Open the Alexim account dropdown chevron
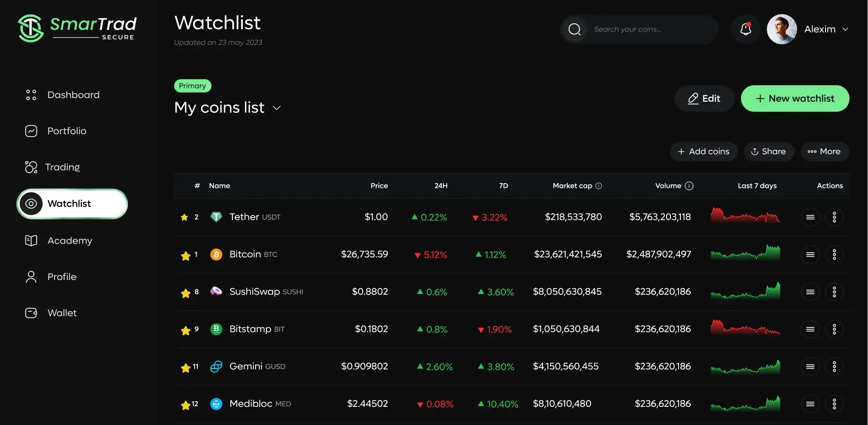Screen dimensions: 868x425 [845, 29]
